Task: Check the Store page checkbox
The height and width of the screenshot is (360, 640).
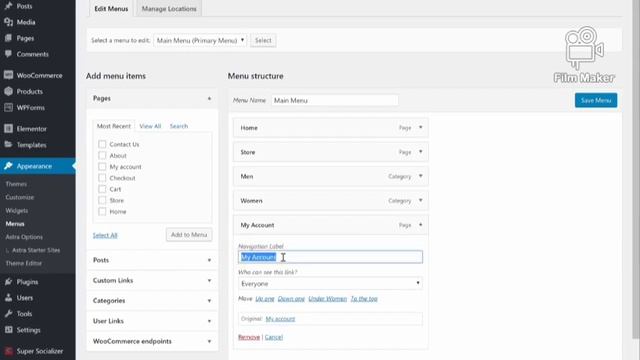Action: click(x=102, y=200)
